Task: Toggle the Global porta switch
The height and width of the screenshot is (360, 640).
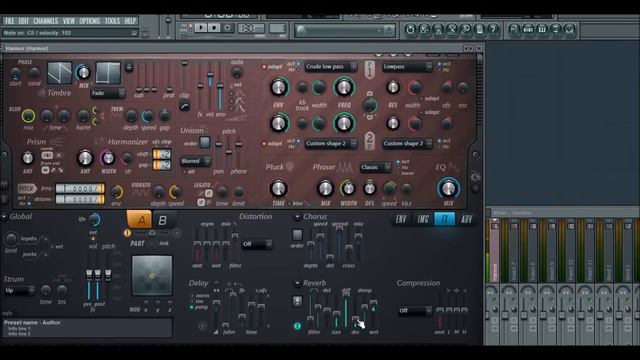Action: pyautogui.click(x=29, y=254)
